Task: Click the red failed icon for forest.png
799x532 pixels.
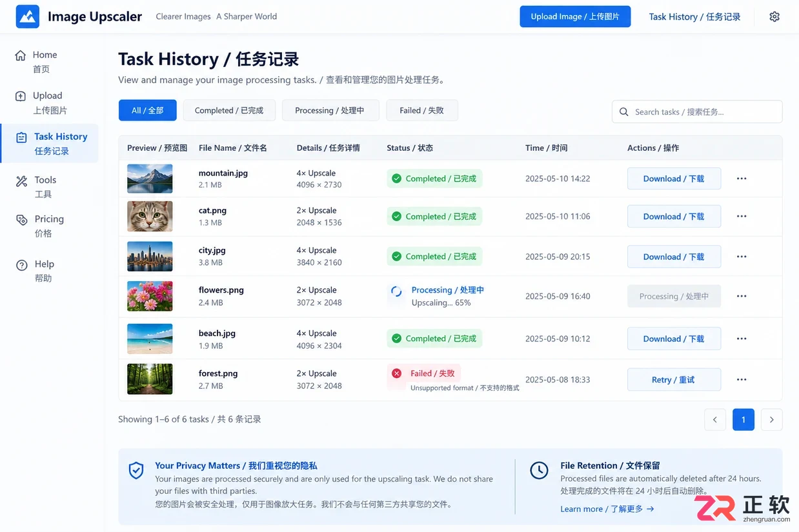Action: [396, 373]
